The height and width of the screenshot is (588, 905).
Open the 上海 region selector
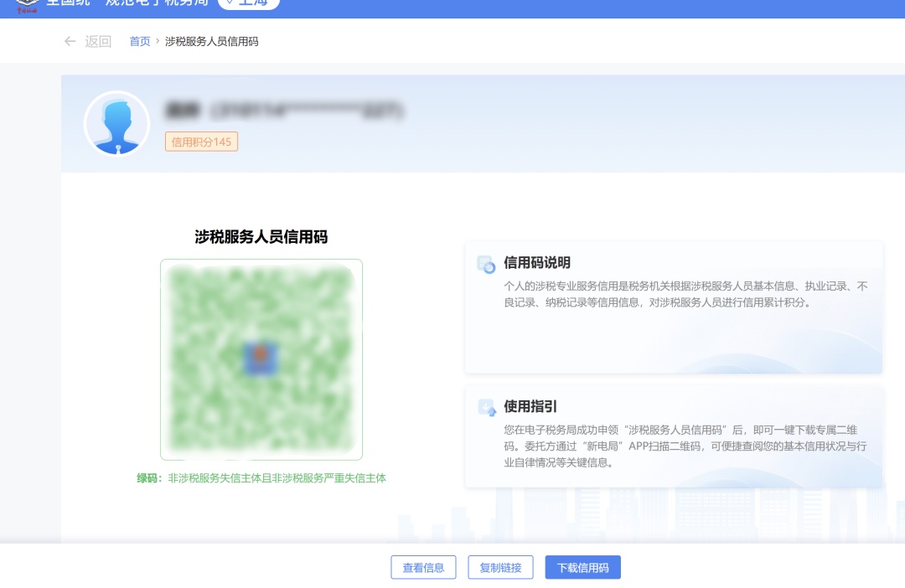point(249,3)
